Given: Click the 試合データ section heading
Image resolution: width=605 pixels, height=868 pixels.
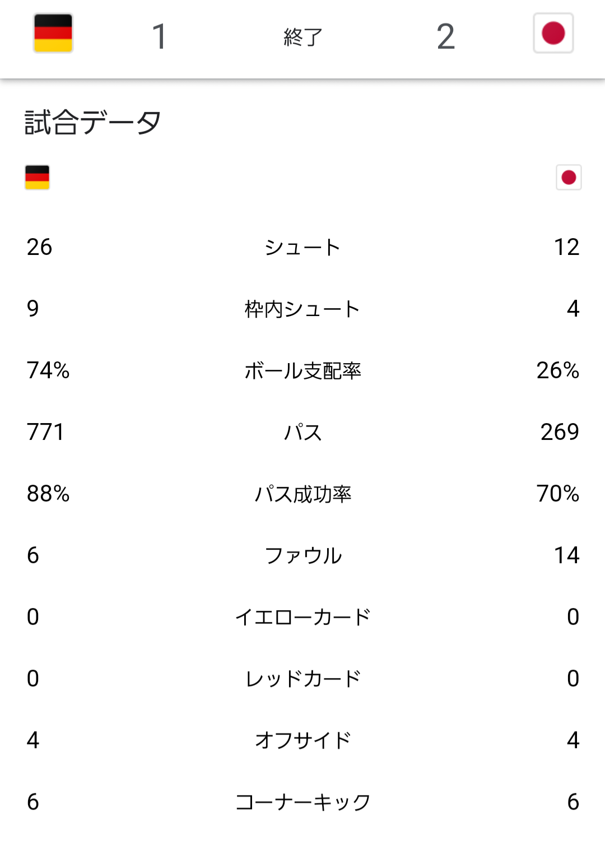Looking at the screenshot, I should (x=93, y=122).
